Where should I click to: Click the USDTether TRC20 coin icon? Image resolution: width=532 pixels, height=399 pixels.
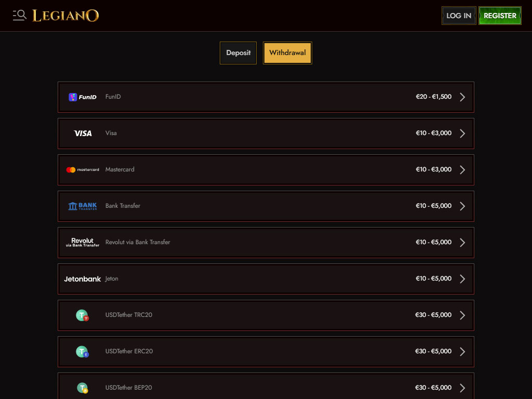click(x=82, y=315)
